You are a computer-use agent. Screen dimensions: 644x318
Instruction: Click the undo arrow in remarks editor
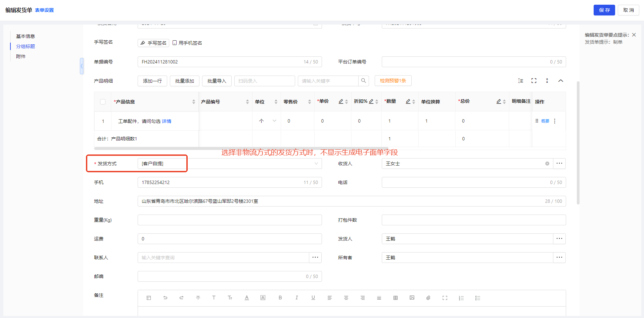165,298
